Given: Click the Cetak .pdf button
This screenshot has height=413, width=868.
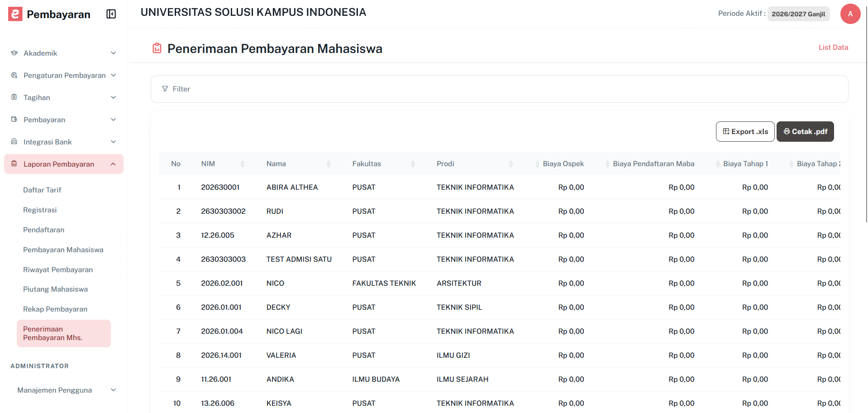Looking at the screenshot, I should (x=805, y=131).
